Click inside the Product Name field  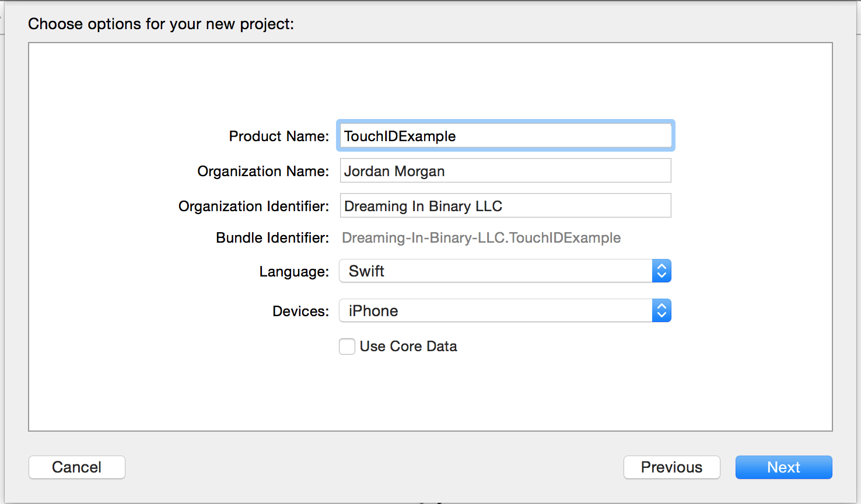pyautogui.click(x=505, y=135)
